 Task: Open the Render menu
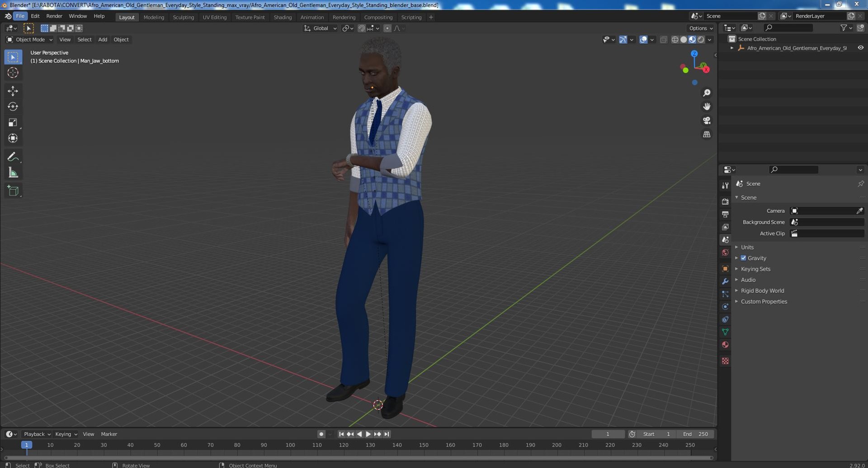[54, 16]
